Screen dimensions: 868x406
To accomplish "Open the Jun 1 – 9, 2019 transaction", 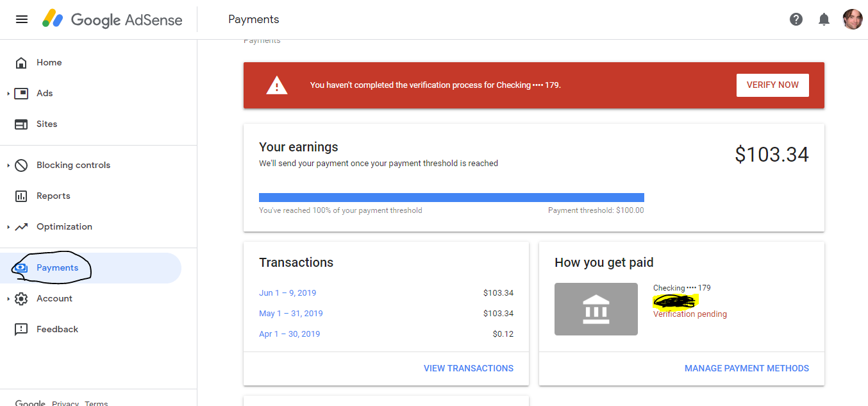I will click(287, 292).
